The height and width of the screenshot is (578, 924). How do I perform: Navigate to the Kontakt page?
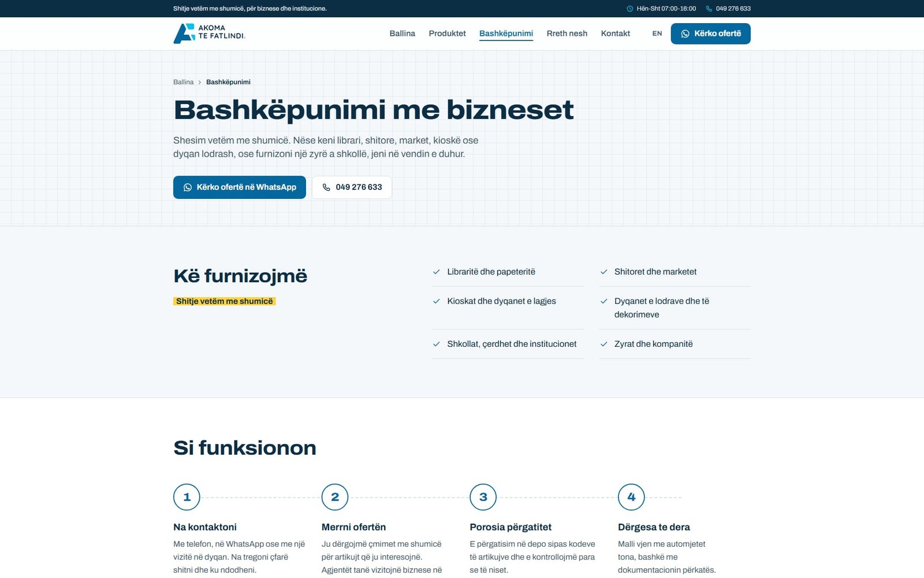pyautogui.click(x=615, y=34)
